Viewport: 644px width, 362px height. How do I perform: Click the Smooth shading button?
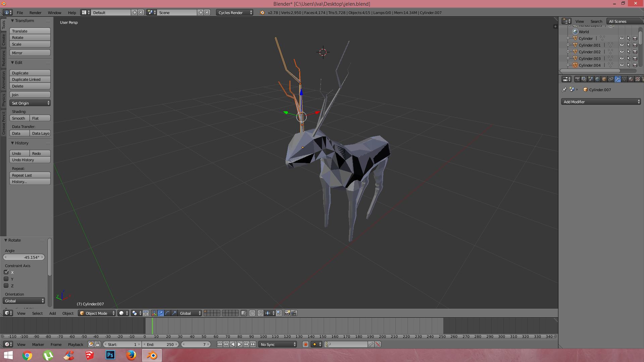19,118
